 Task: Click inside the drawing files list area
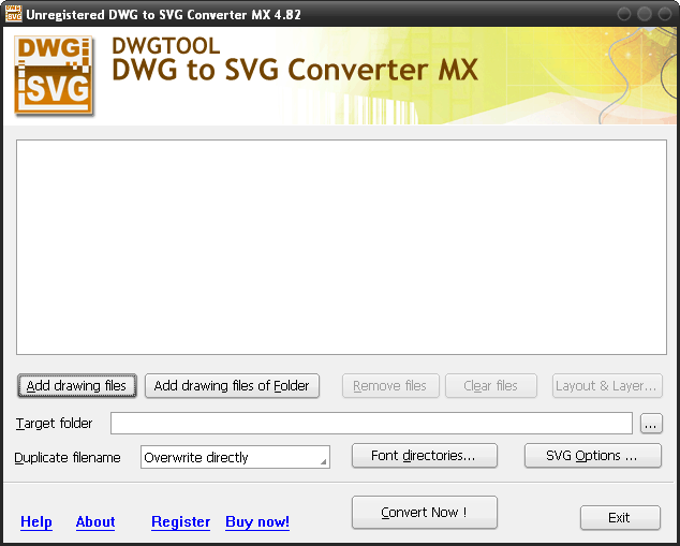click(341, 247)
